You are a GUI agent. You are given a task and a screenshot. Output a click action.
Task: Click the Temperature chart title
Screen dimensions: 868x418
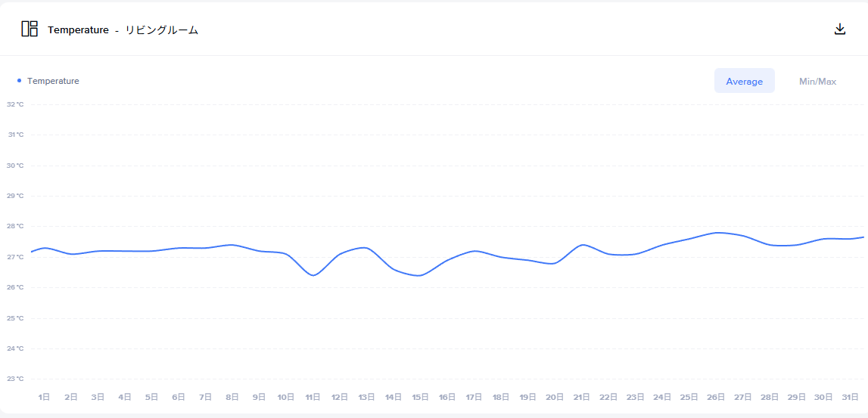pyautogui.click(x=78, y=30)
